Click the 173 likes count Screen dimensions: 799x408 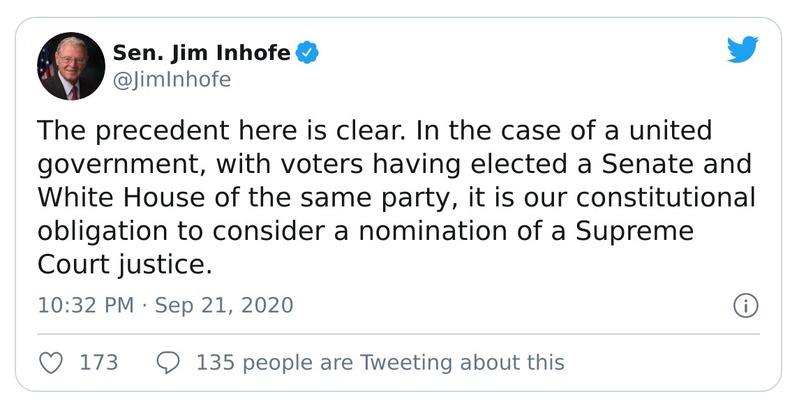tap(98, 362)
